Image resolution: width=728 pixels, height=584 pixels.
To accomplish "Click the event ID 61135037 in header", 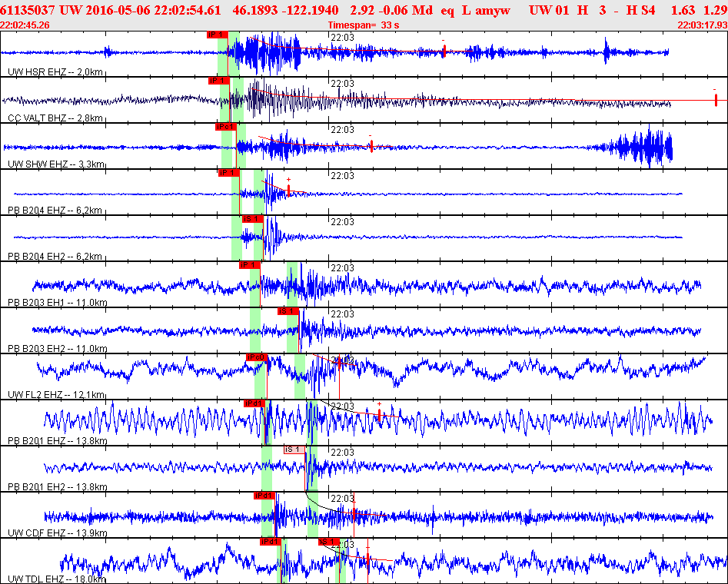I will pyautogui.click(x=28, y=10).
